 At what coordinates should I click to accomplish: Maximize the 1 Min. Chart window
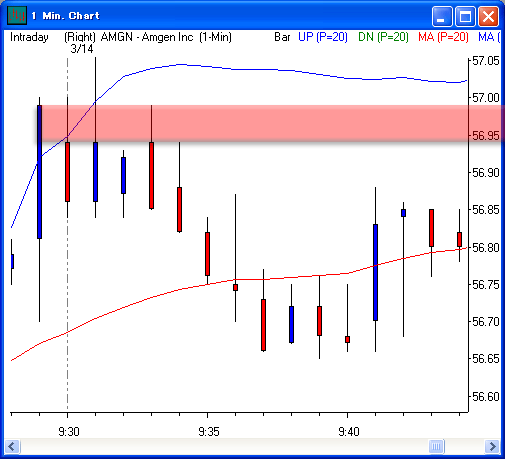(x=465, y=16)
